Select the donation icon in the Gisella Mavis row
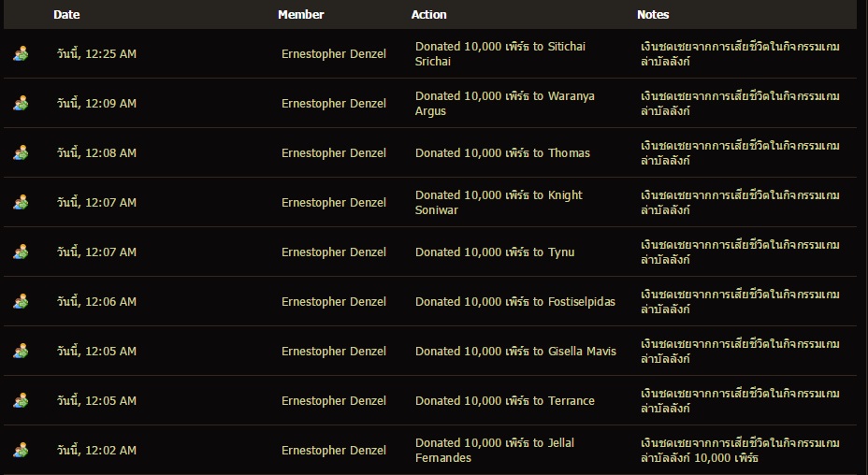868x475 pixels. pyautogui.click(x=21, y=351)
